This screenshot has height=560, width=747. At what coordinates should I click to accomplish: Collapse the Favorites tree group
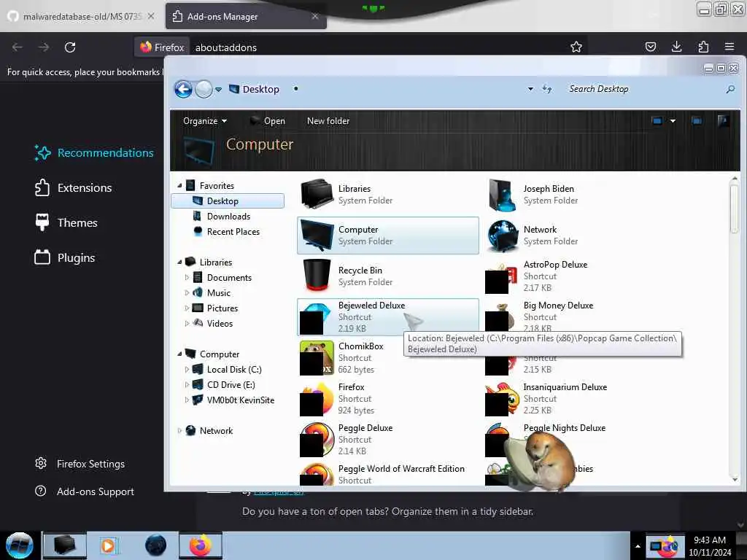click(x=179, y=186)
